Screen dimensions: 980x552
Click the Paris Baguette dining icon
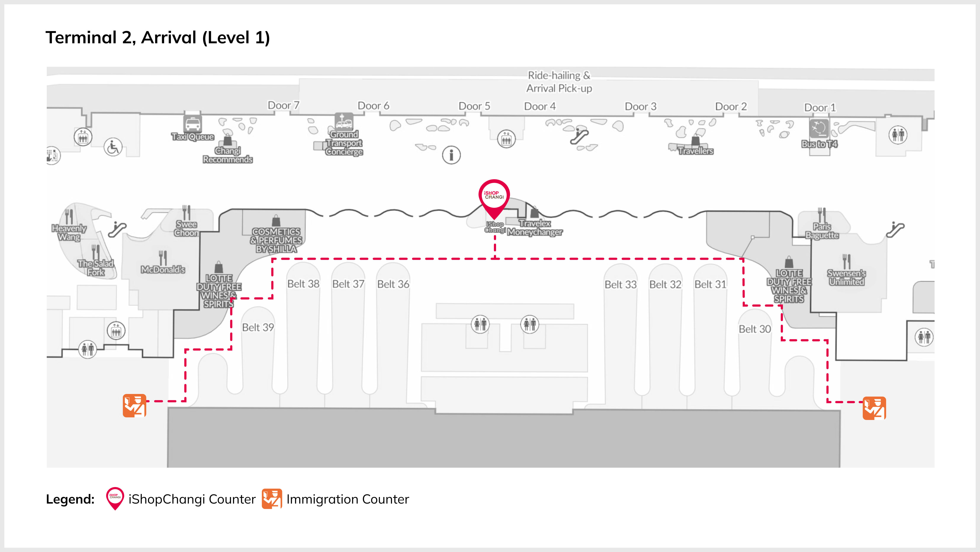822,215
